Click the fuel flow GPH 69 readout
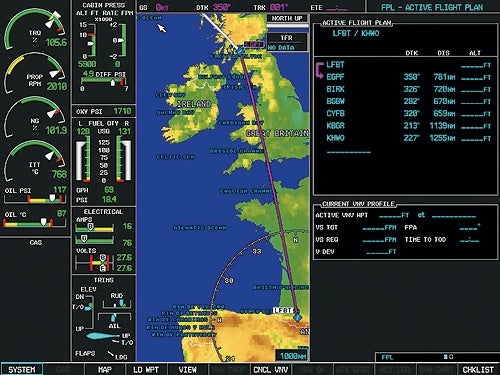The height and width of the screenshot is (375, 500). (x=109, y=190)
